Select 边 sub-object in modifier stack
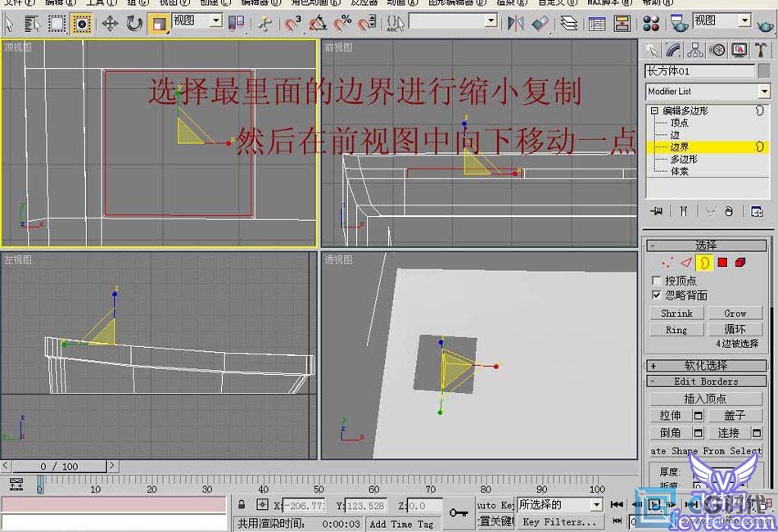 coord(676,135)
